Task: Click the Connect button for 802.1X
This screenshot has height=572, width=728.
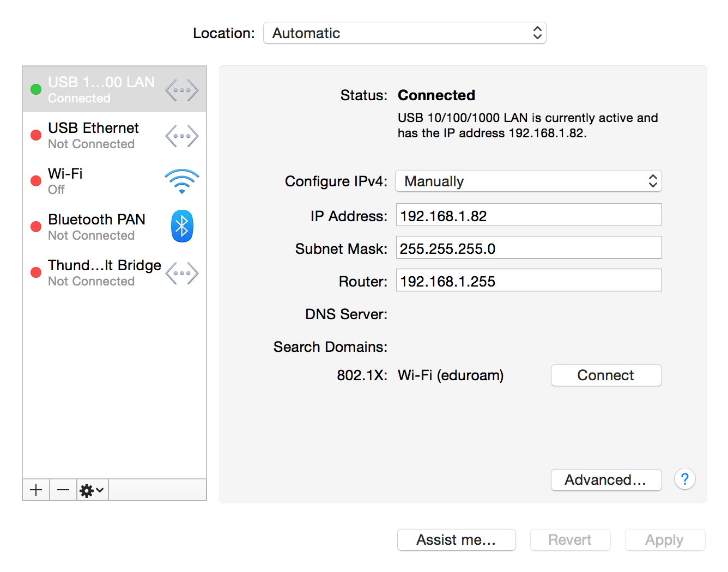Action: (606, 375)
